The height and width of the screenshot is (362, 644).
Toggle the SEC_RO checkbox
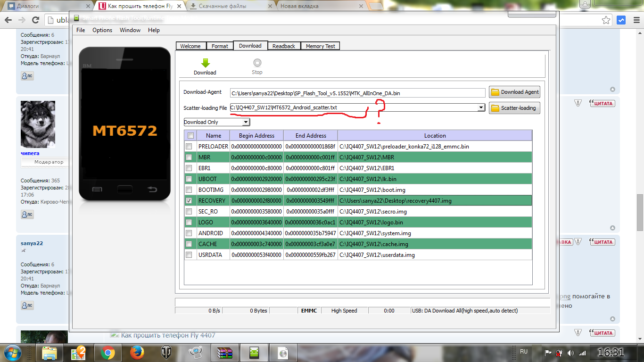tap(189, 212)
